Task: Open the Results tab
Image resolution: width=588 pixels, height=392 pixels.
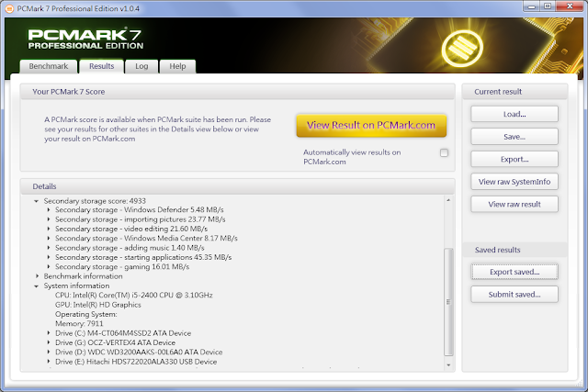Action: coord(102,66)
